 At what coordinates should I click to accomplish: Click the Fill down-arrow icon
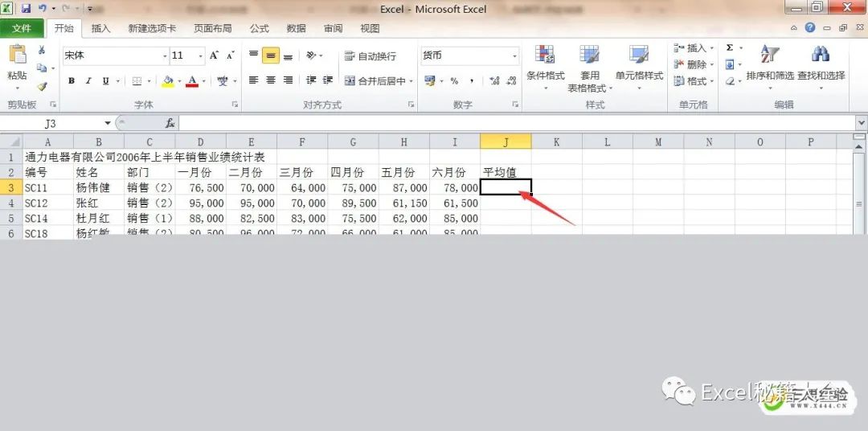pyautogui.click(x=730, y=65)
